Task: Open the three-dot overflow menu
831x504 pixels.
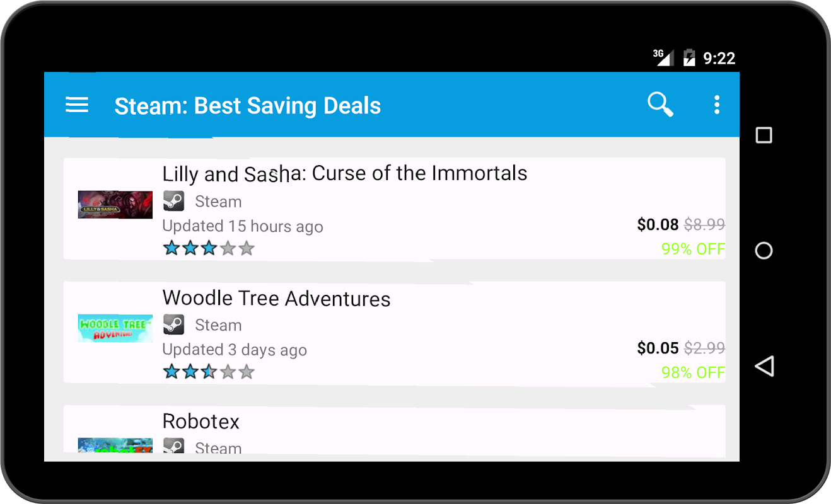Action: coord(716,105)
